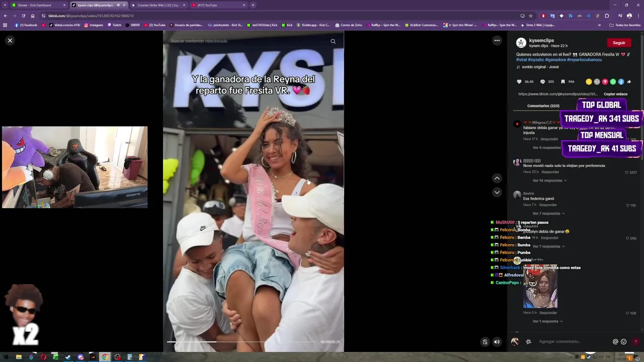This screenshot has height=362, width=644.
Task: Click the #viral hashtag link
Action: [x=521, y=60]
